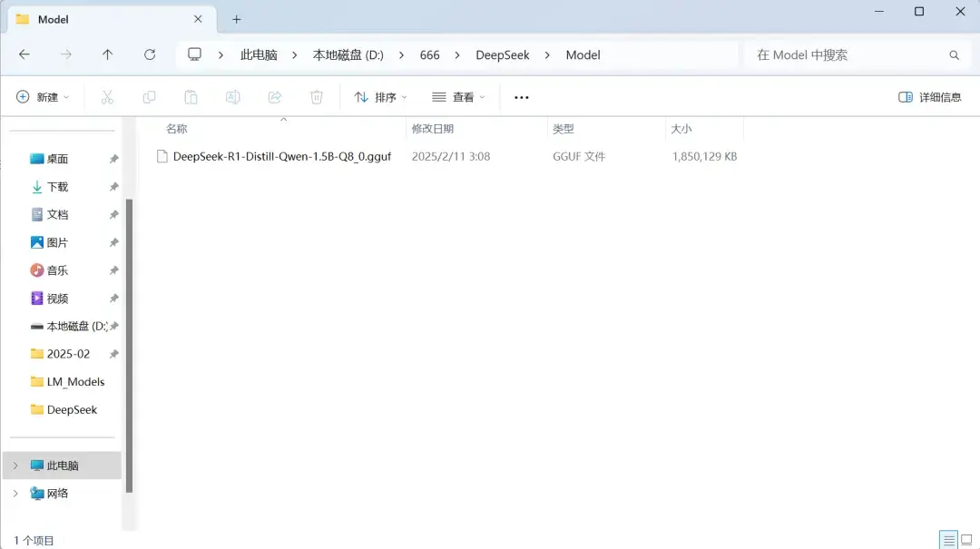
Task: Open 桌面 in the sidebar
Action: click(x=57, y=159)
